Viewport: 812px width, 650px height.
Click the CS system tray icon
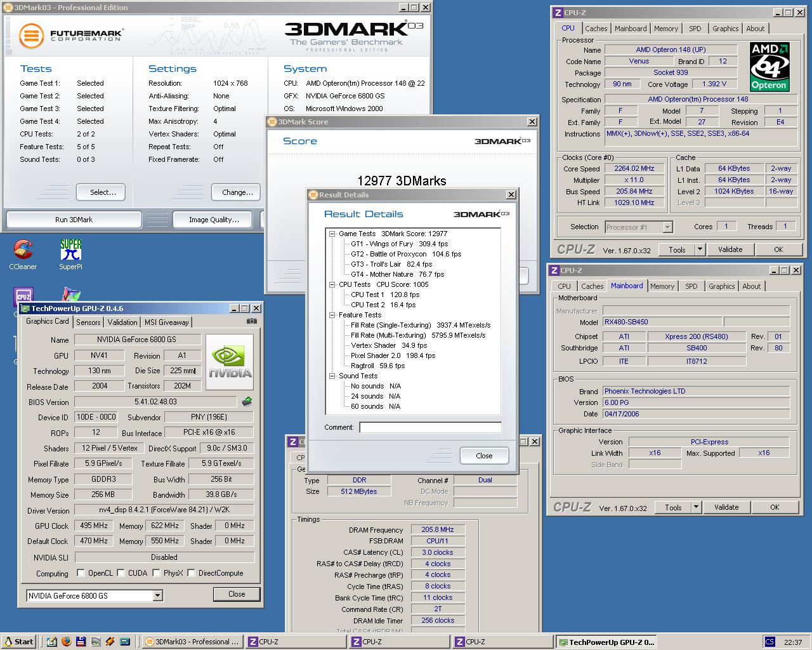(769, 642)
